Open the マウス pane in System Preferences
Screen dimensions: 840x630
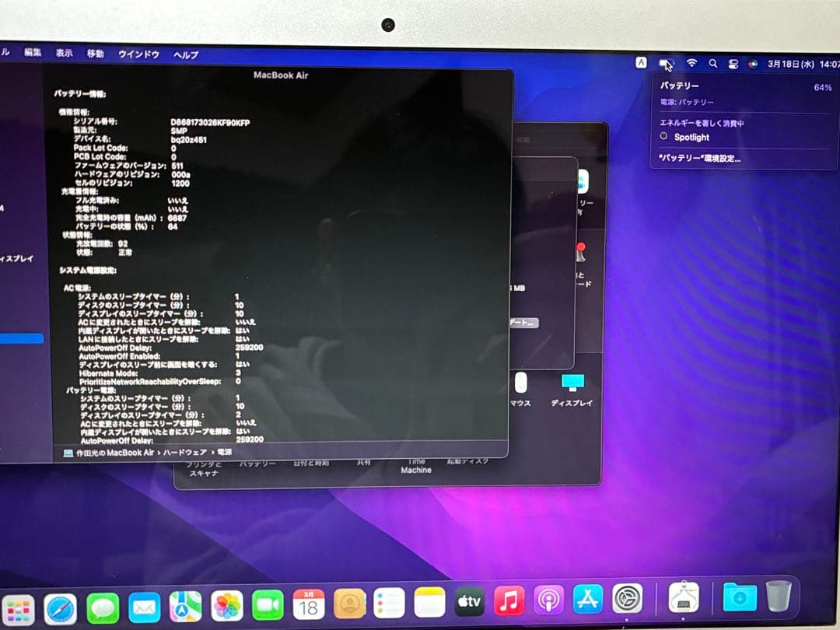[520, 390]
